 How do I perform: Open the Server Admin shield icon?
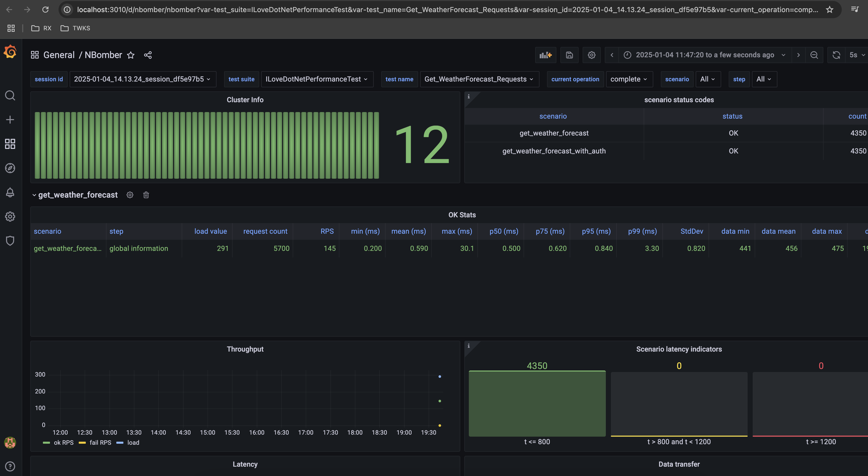(x=10, y=241)
